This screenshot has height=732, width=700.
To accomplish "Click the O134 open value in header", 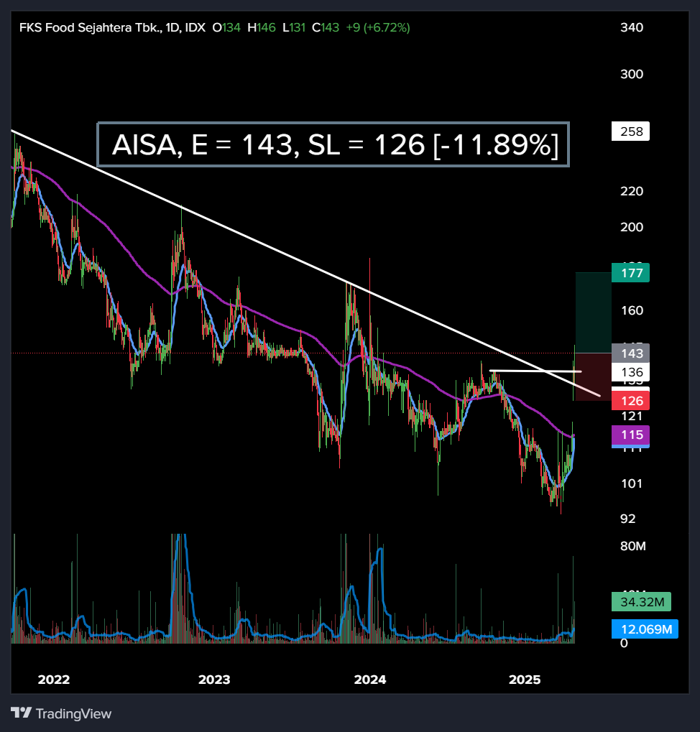I will click(226, 27).
